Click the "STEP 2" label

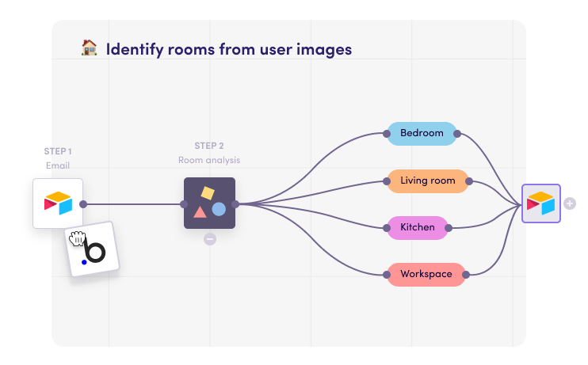209,146
